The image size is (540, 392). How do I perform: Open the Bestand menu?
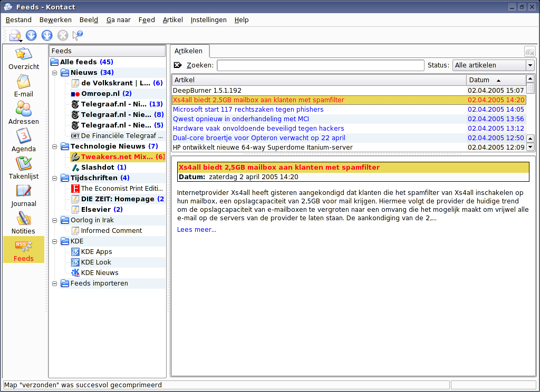tap(18, 20)
